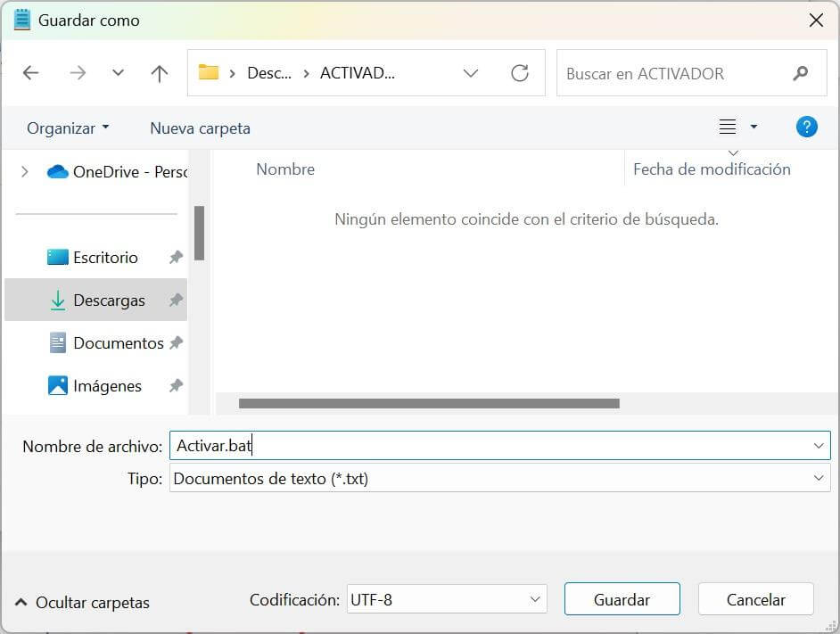Save the file as Activar.bat
This screenshot has height=634, width=840.
pyautogui.click(x=622, y=598)
